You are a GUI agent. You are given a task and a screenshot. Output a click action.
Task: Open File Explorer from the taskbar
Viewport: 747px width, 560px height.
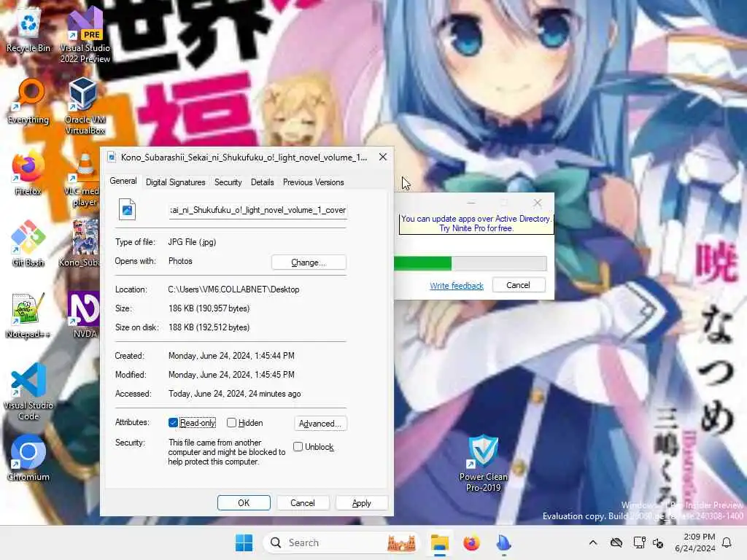click(439, 542)
